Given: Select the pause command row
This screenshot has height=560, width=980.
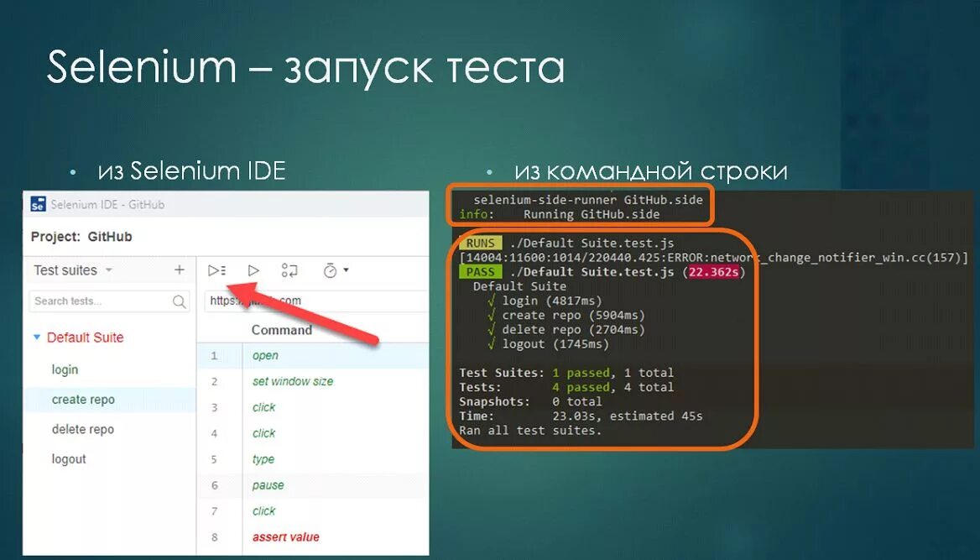Looking at the screenshot, I should point(313,485).
